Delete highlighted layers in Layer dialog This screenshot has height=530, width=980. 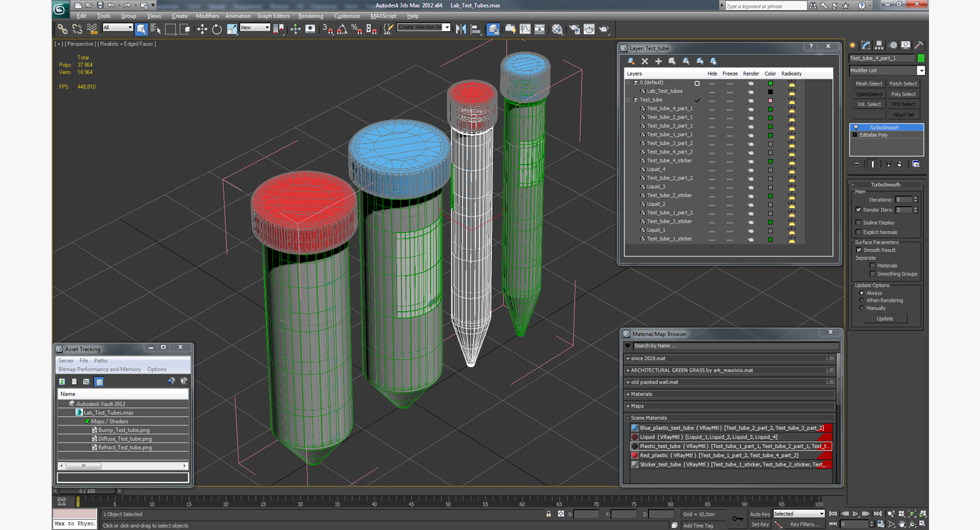(x=645, y=61)
